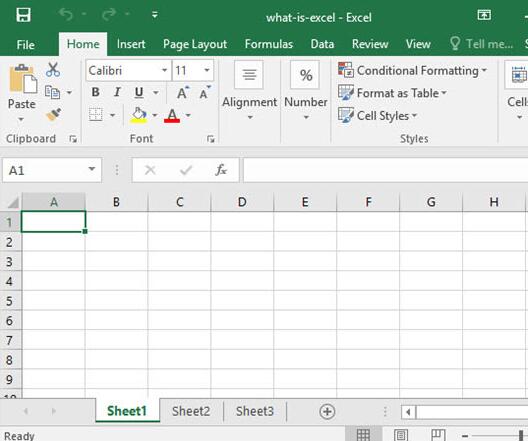The height and width of the screenshot is (441, 528).
Task: Open the Data tab
Action: pyautogui.click(x=322, y=44)
